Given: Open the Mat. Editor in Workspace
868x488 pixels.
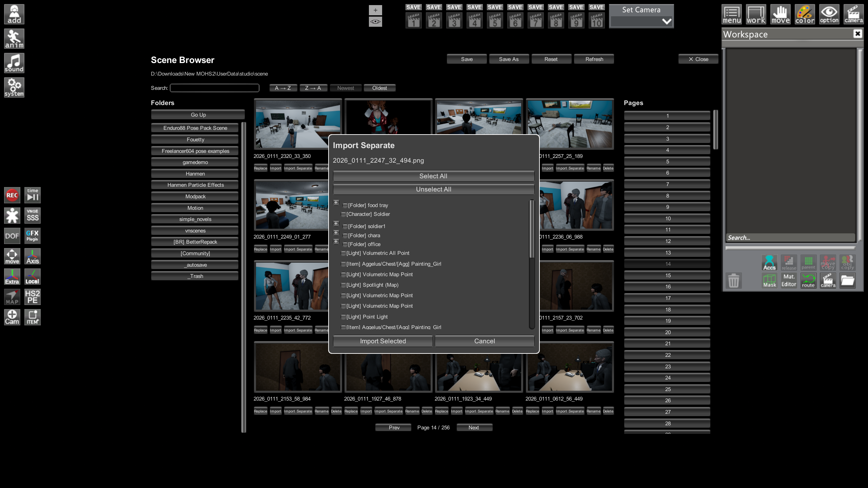Looking at the screenshot, I should click(x=789, y=281).
